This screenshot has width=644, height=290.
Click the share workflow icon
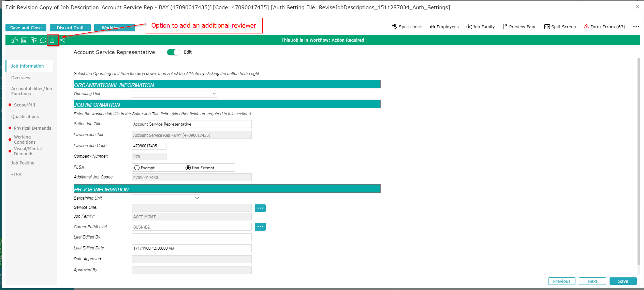(x=62, y=40)
